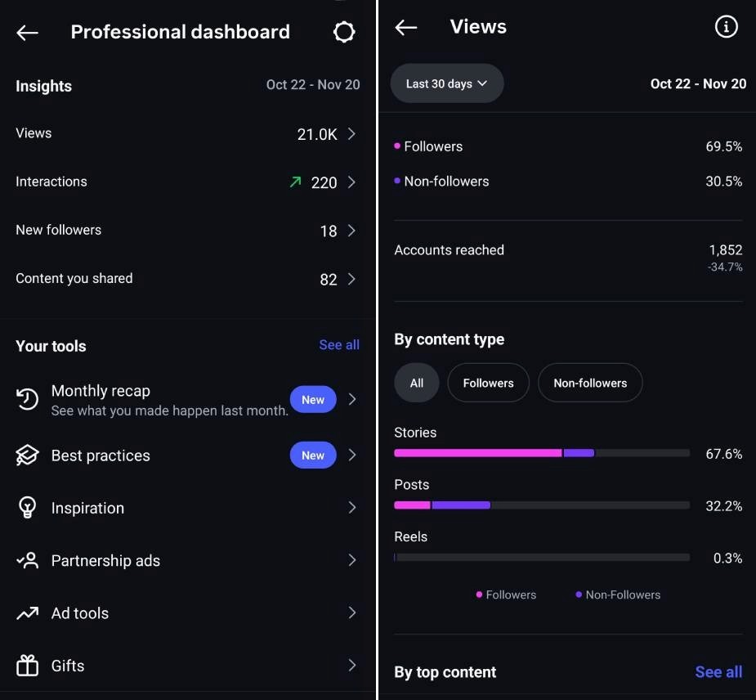The image size is (756, 700).
Task: Click 'See what you made happen last month.'
Action: point(170,411)
